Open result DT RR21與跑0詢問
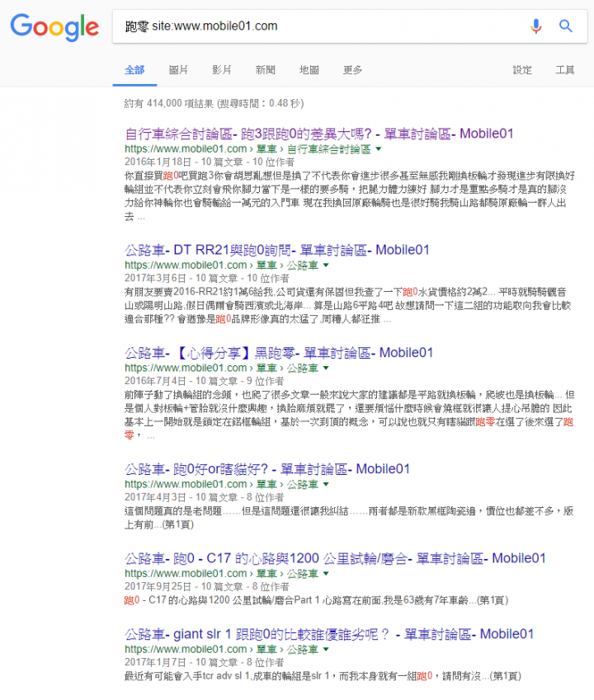This screenshot has height=700, width=594. (277, 250)
